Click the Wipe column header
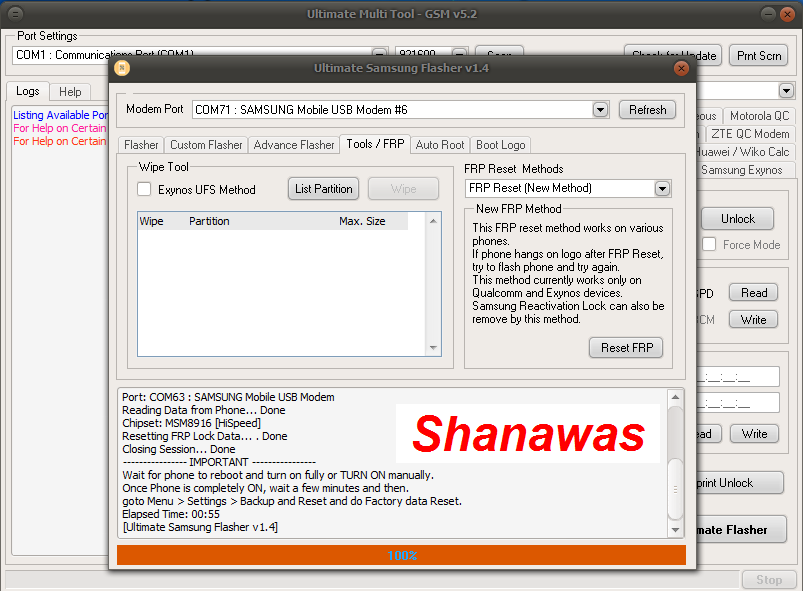The image size is (803, 591). (x=152, y=221)
